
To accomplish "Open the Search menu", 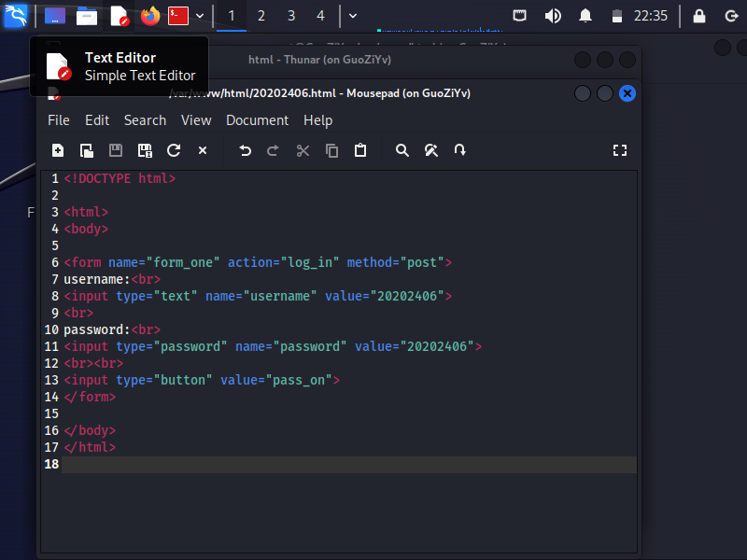I will coord(146,120).
